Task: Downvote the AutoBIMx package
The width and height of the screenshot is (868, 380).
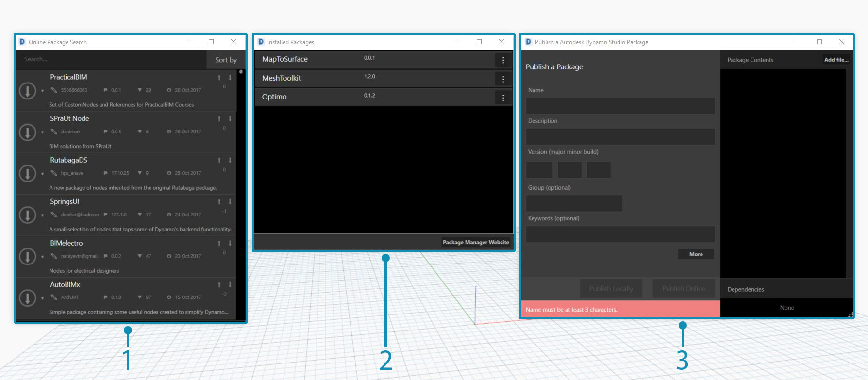Action: 230,285
